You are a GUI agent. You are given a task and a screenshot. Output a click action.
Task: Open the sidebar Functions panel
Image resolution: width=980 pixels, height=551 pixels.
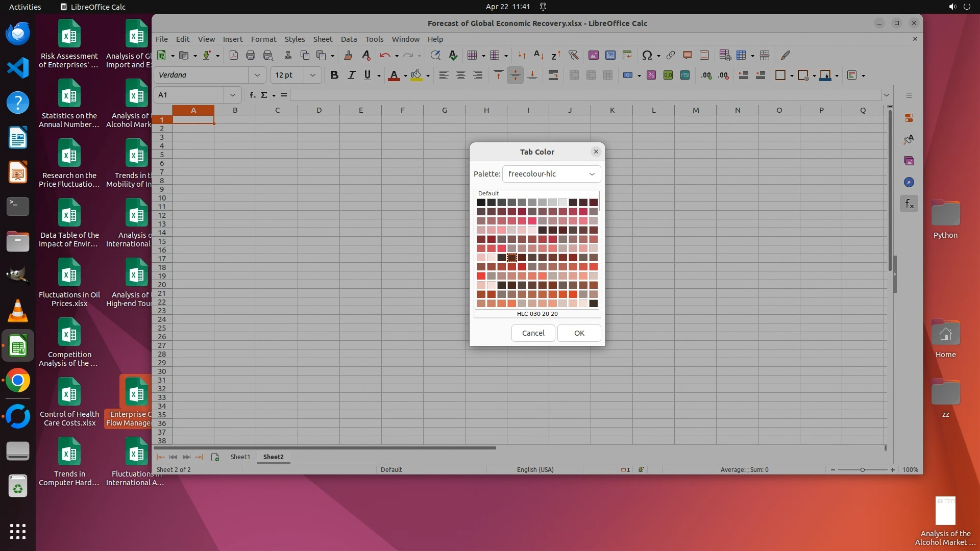909,204
